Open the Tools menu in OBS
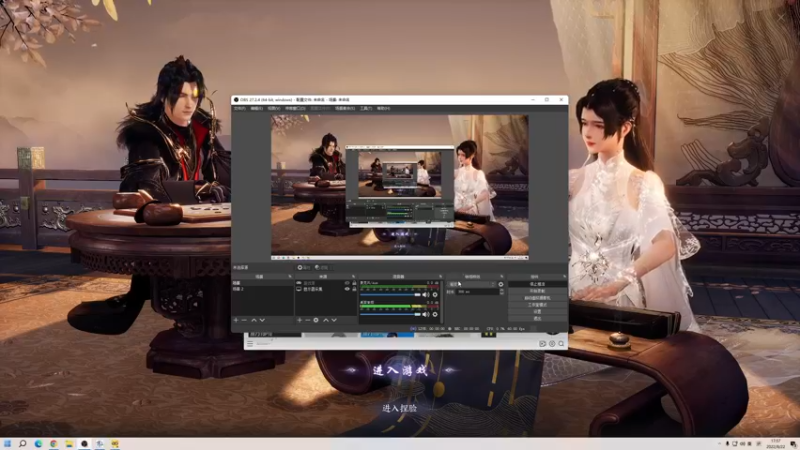Screen dimensions: 800x450 [366, 108]
